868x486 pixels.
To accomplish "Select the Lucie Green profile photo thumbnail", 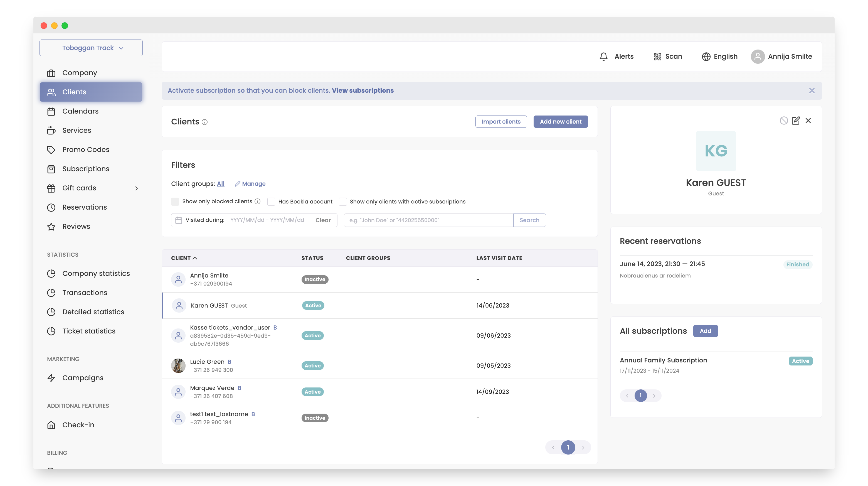I will 178,366.
